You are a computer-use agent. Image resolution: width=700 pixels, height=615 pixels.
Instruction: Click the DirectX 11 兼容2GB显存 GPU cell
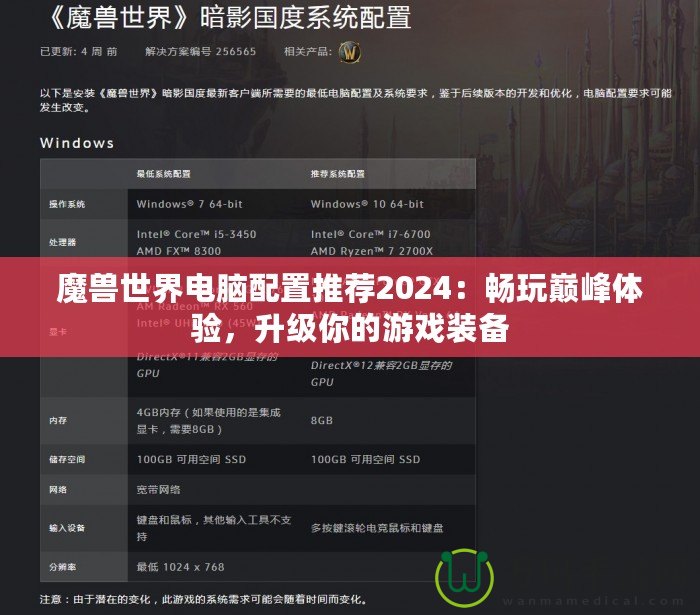[x=207, y=365]
